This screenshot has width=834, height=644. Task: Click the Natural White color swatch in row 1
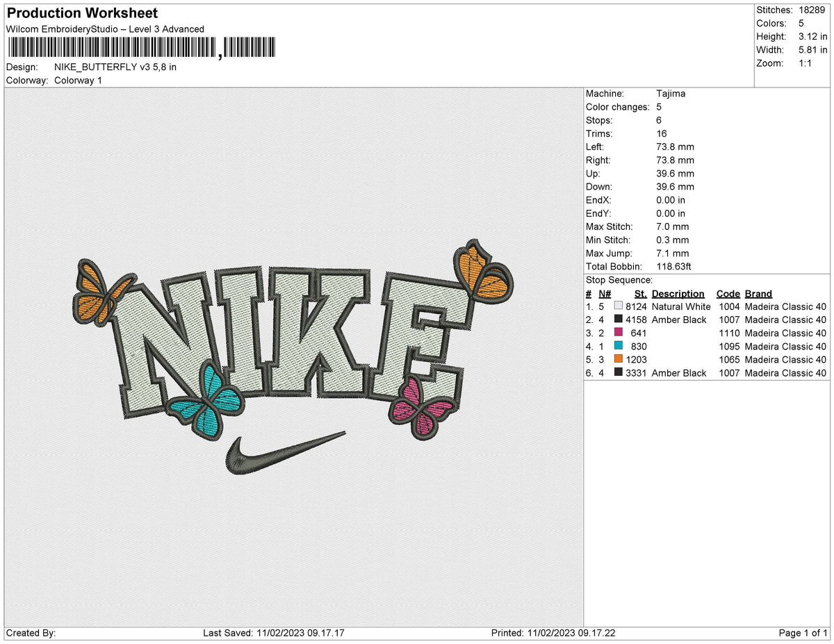pyautogui.click(x=619, y=306)
